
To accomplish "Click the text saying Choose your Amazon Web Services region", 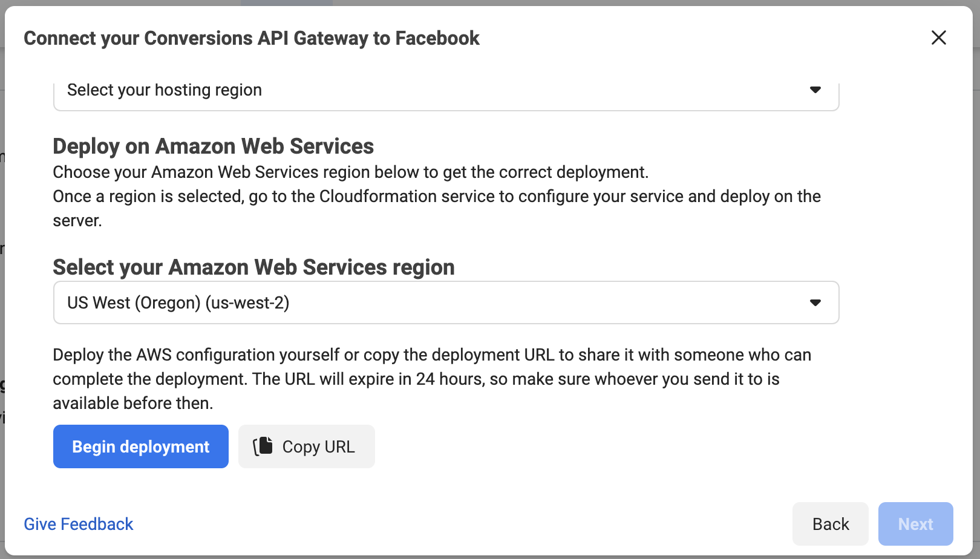I will pyautogui.click(x=351, y=172).
